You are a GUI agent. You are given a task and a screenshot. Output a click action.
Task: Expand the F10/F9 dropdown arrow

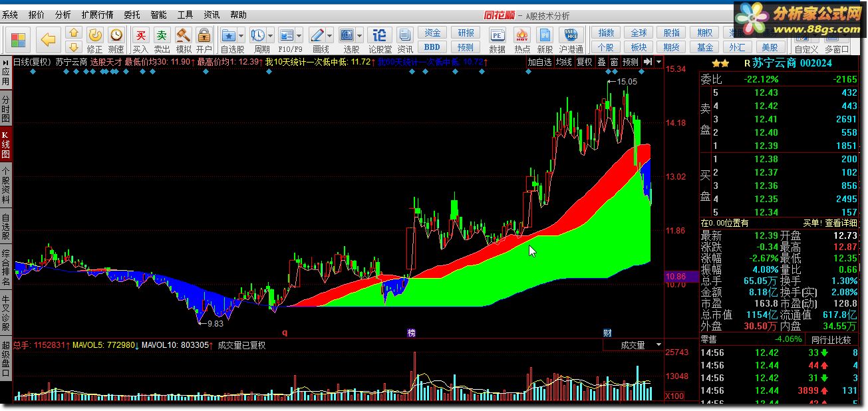(299, 35)
